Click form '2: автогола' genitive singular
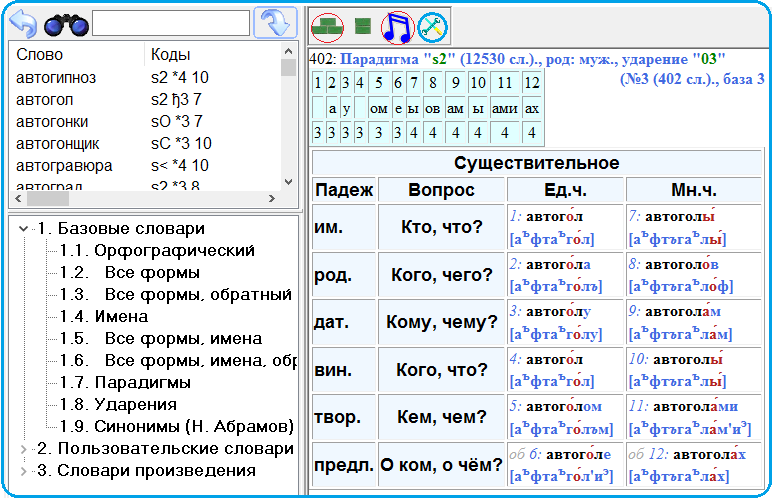The height and width of the screenshot is (498, 772). 550,264
